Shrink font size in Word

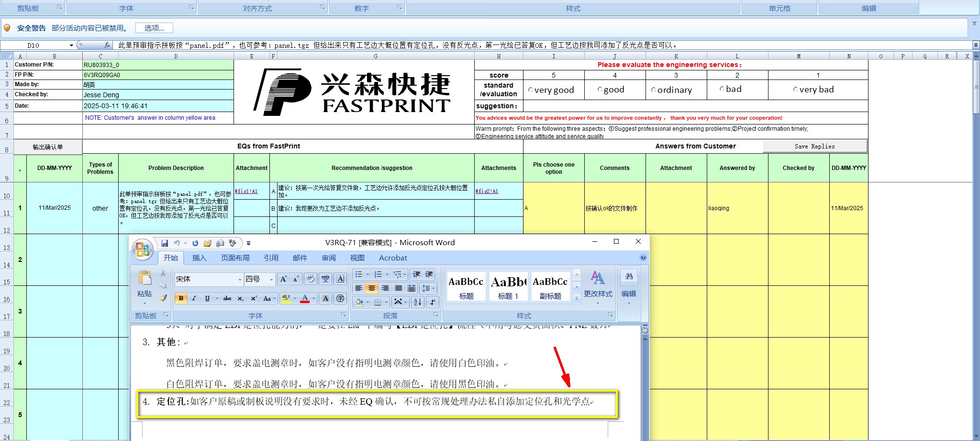click(x=296, y=279)
